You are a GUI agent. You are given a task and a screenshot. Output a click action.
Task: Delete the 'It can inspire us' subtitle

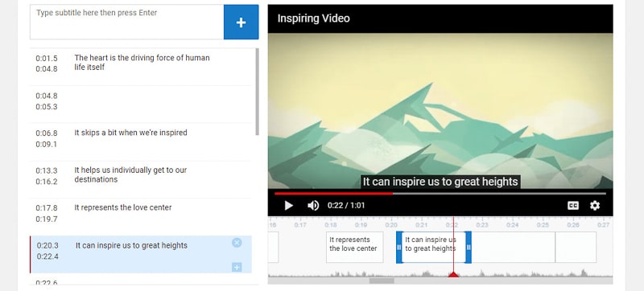coord(237,243)
